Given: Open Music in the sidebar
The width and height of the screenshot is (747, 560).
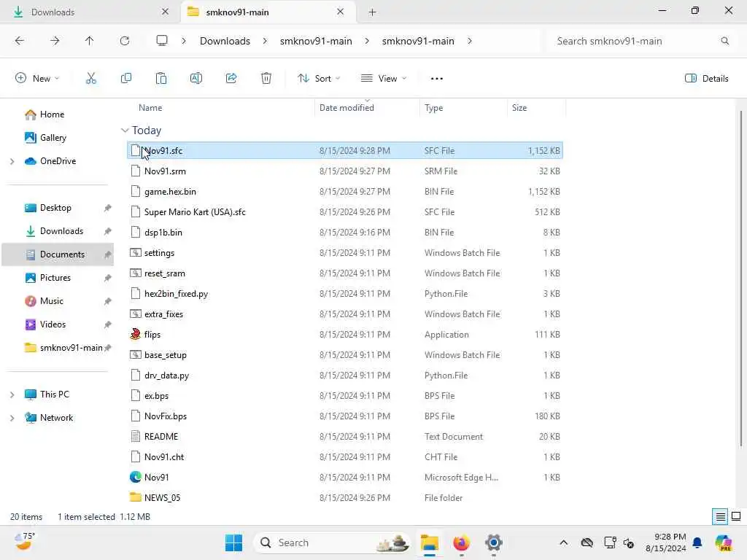Looking at the screenshot, I should 52,301.
